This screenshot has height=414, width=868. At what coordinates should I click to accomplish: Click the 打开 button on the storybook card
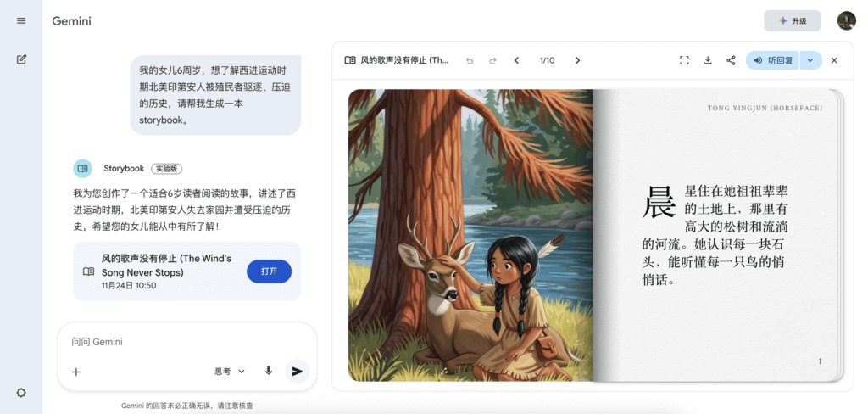click(269, 271)
